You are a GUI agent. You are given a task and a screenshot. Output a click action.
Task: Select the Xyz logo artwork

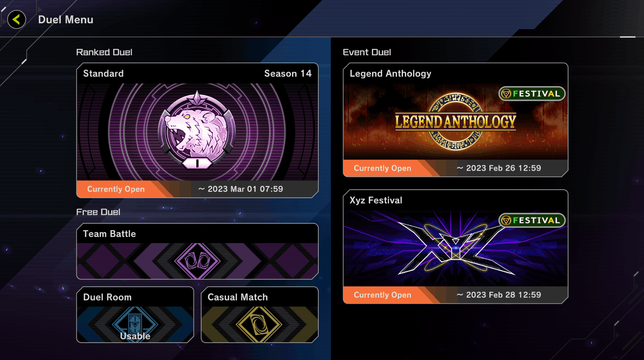455,248
